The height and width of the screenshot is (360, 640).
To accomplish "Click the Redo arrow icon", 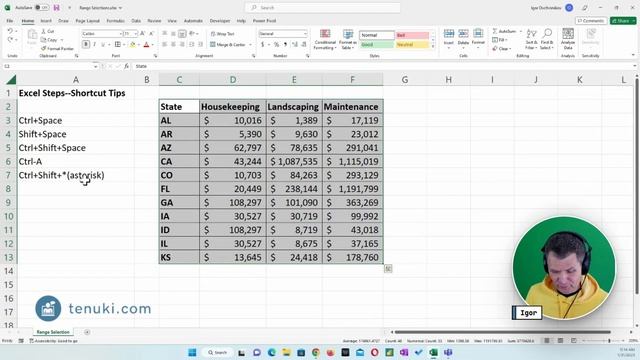I will (10, 40).
